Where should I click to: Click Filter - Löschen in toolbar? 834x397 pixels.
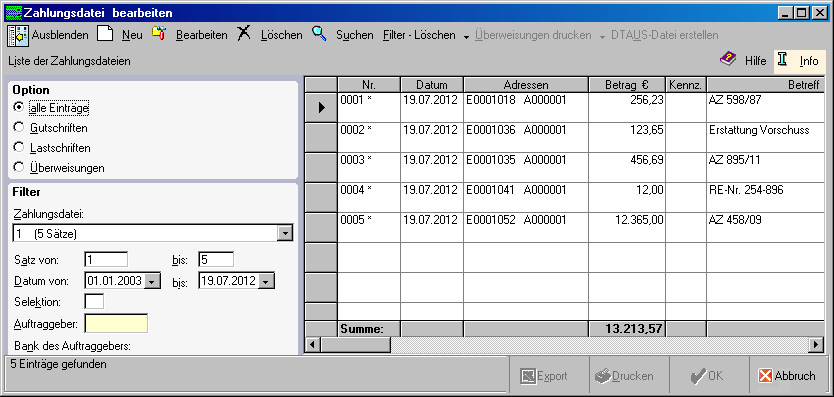tap(419, 35)
